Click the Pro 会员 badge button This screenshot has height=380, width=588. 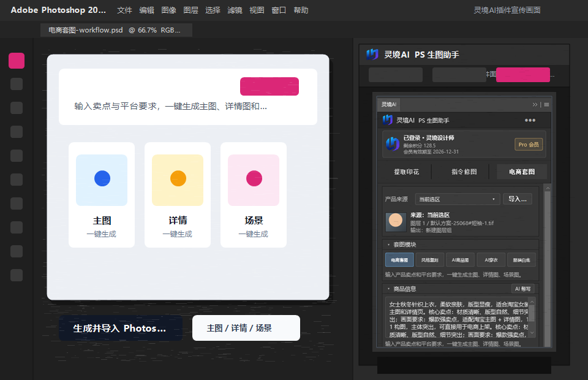(x=529, y=145)
